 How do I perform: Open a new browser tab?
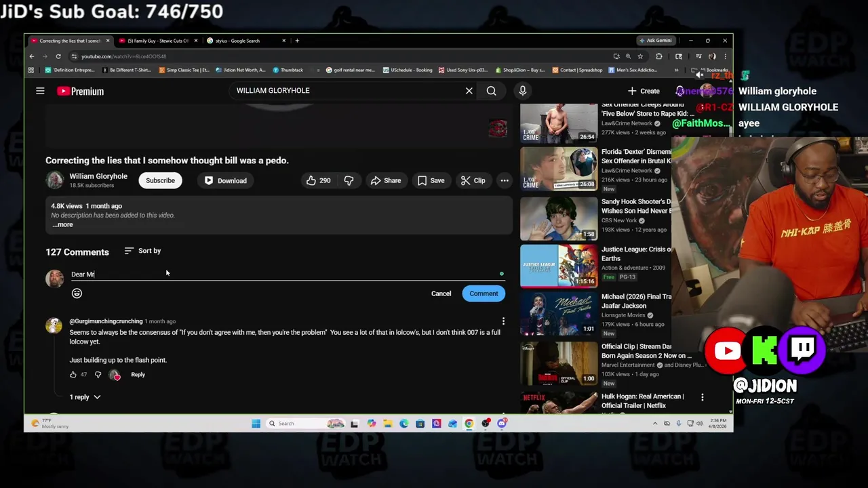coord(297,41)
